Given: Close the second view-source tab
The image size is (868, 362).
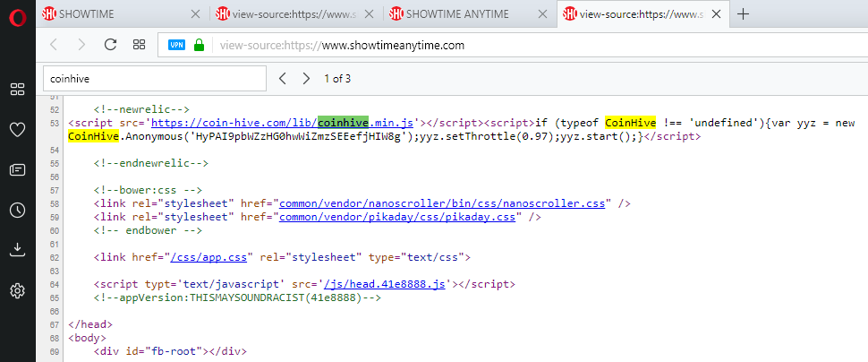Looking at the screenshot, I should point(369,14).
